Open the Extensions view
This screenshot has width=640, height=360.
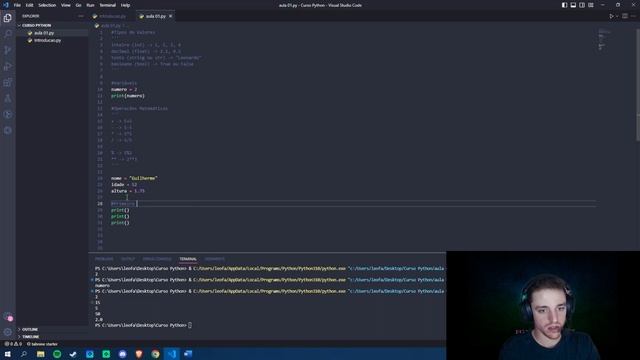coord(8,82)
